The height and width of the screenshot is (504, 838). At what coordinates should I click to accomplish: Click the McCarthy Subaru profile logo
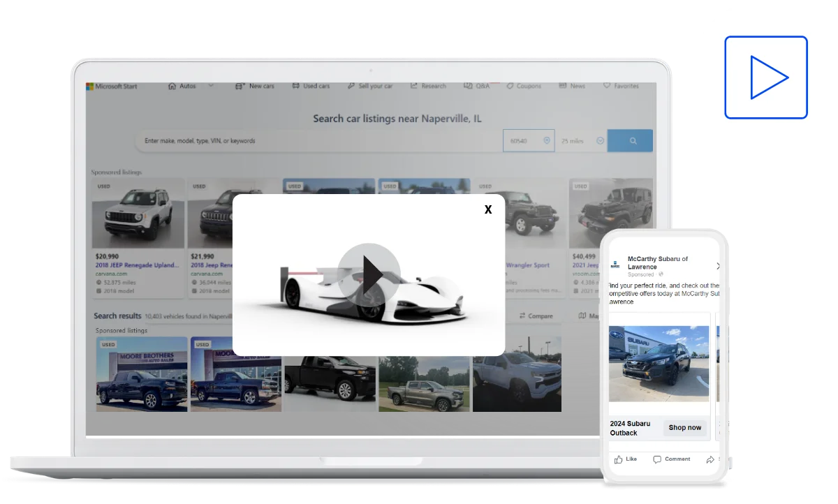615,265
